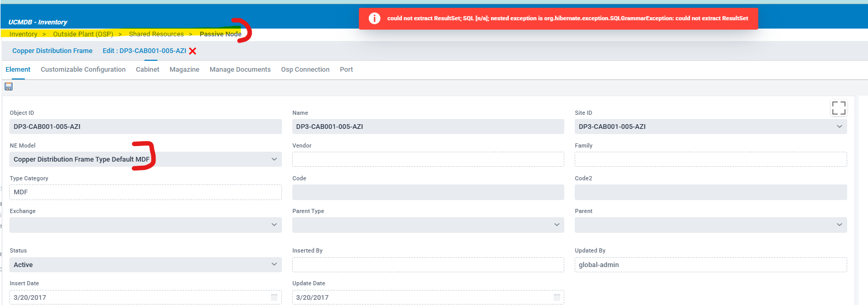Go to the Manage Documents tab
The width and height of the screenshot is (868, 305).
[x=240, y=70]
